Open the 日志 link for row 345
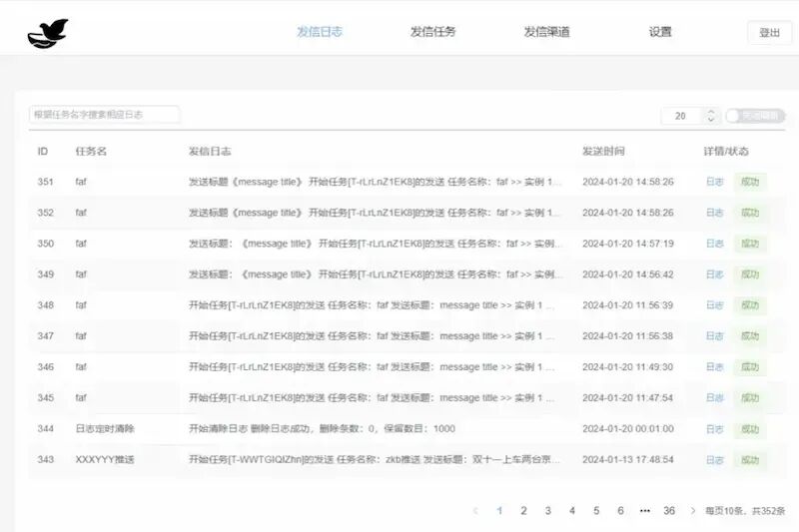 [714, 397]
